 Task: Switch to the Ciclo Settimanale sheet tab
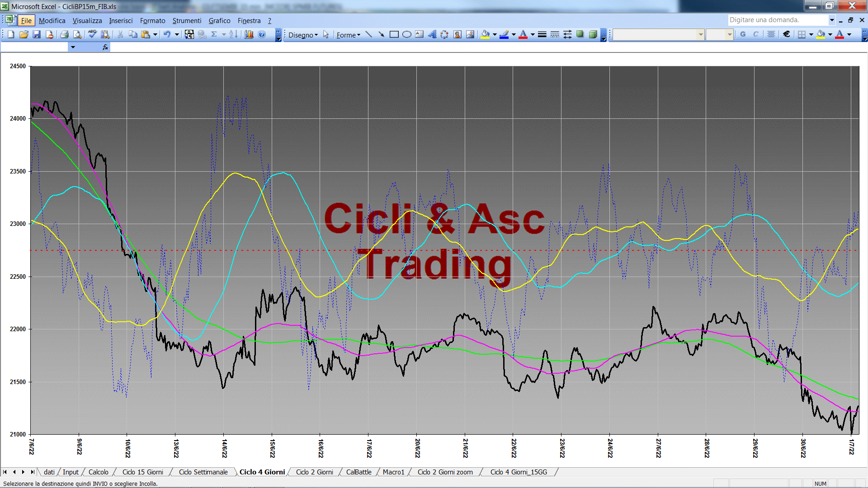[x=203, y=472]
